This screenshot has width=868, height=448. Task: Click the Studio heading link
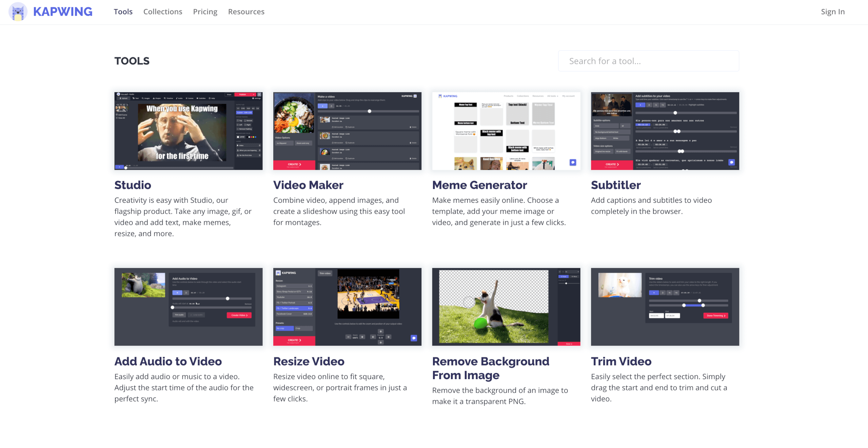tap(133, 185)
